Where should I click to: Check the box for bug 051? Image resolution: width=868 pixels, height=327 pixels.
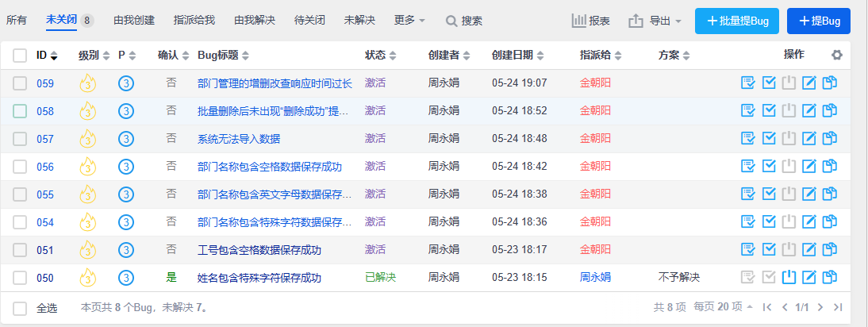point(20,250)
